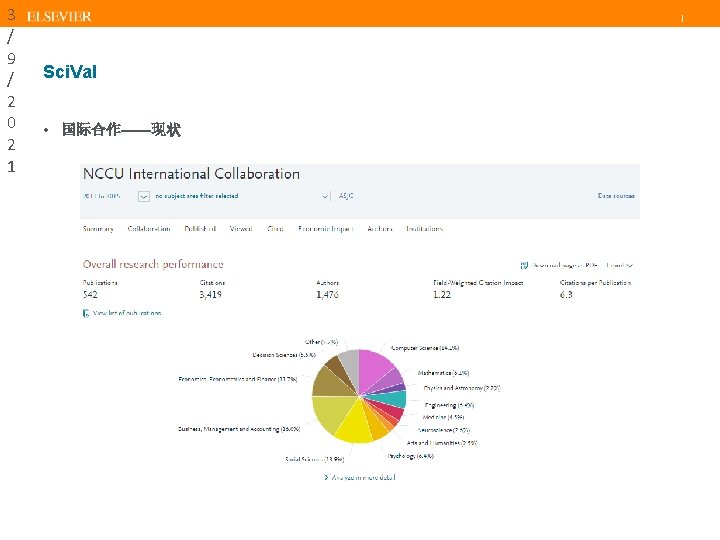The height and width of the screenshot is (540, 720).
Task: Click the Medicine chart label
Action: pos(443,417)
